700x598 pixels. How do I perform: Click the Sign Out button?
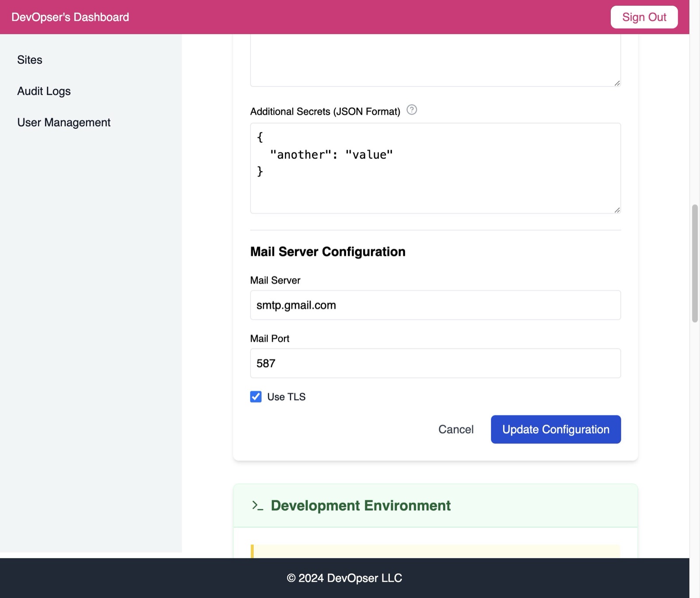644,17
